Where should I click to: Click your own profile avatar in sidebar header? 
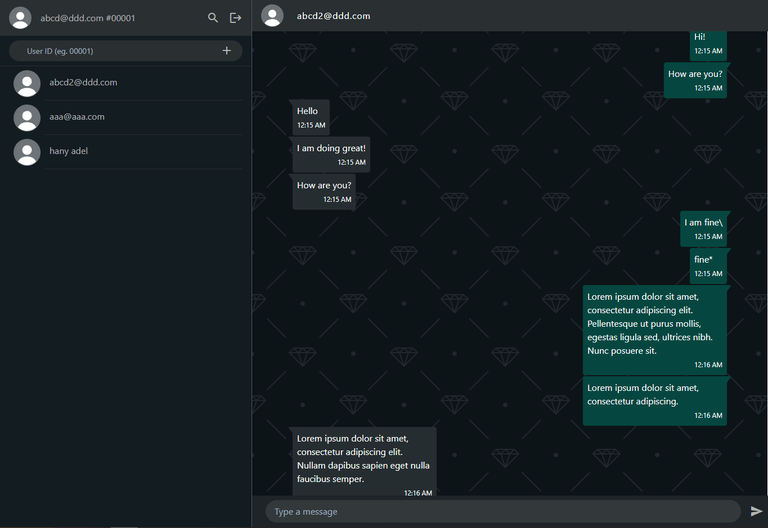(x=20, y=18)
